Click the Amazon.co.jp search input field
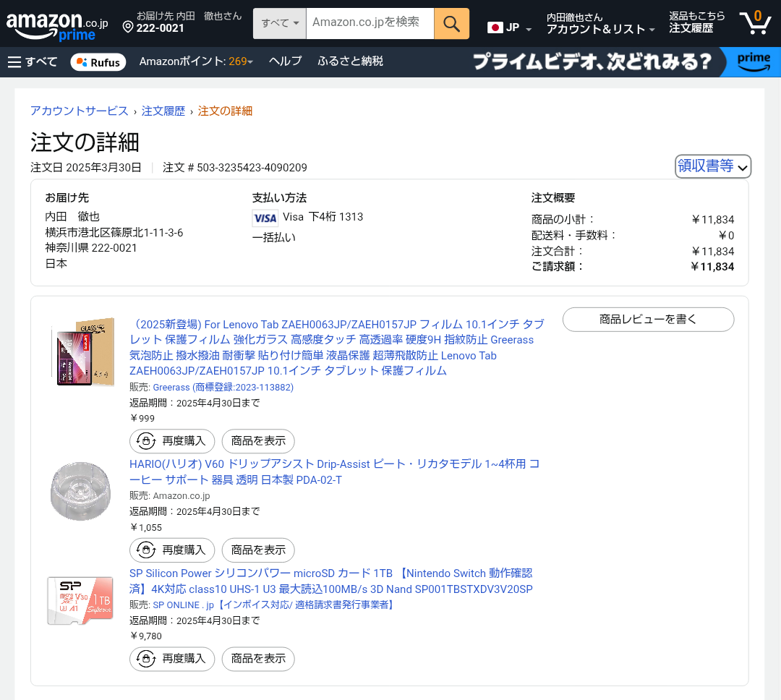Viewport: 781px width, 700px height. (x=370, y=23)
